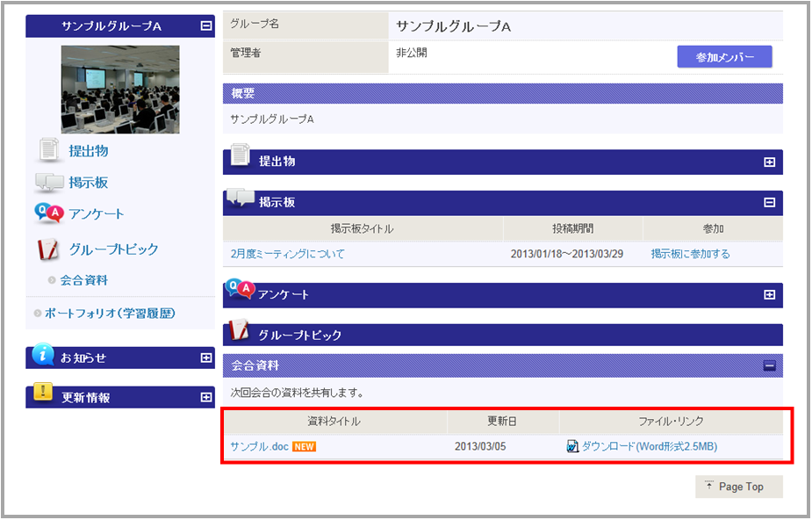Click the bullet icon beside ポートフォリオ
The width and height of the screenshot is (812, 520).
click(37, 313)
